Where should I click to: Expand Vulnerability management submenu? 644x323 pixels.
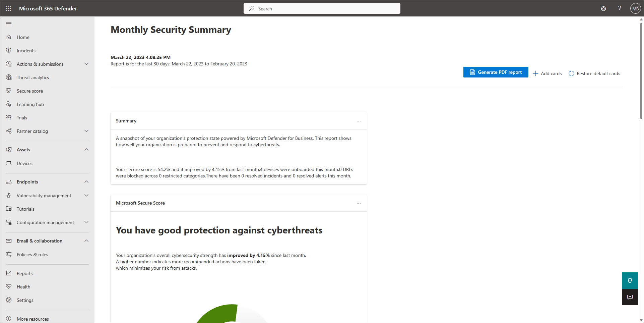pos(86,195)
